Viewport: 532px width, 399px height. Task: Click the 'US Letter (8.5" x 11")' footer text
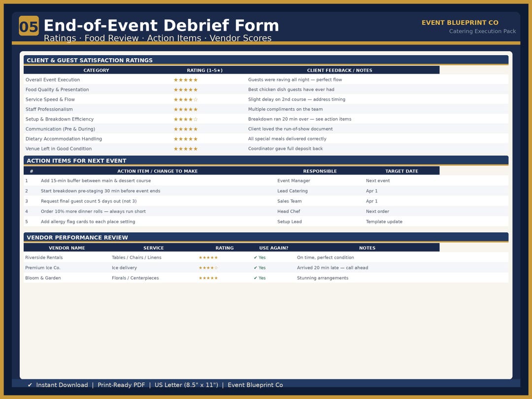(186, 385)
